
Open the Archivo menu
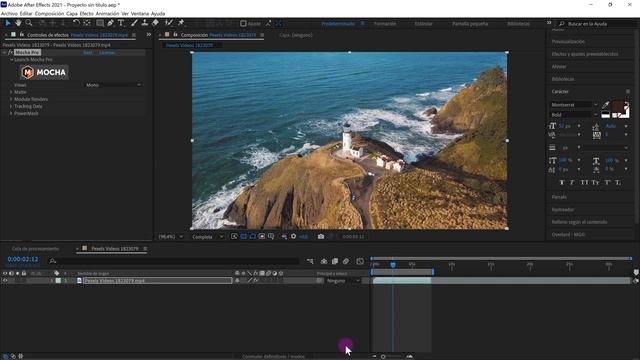click(9, 13)
